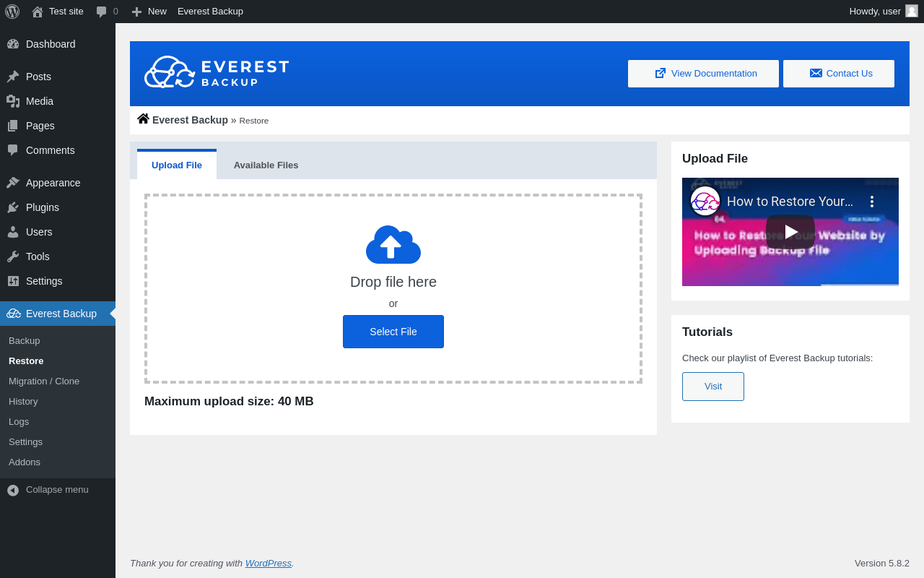Image resolution: width=924 pixels, height=578 pixels.
Task: Click the user avatar icon
Action: click(912, 11)
